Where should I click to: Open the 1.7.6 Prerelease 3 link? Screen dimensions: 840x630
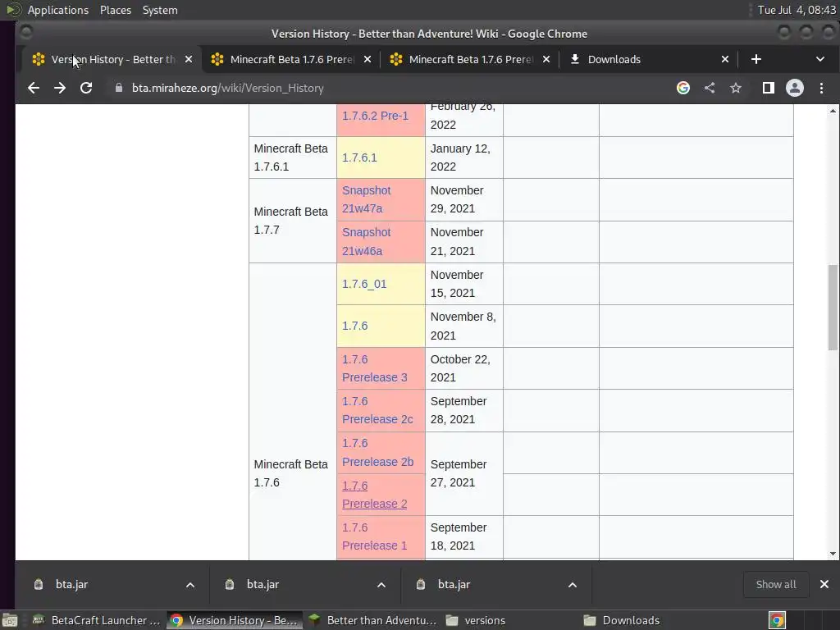click(374, 368)
